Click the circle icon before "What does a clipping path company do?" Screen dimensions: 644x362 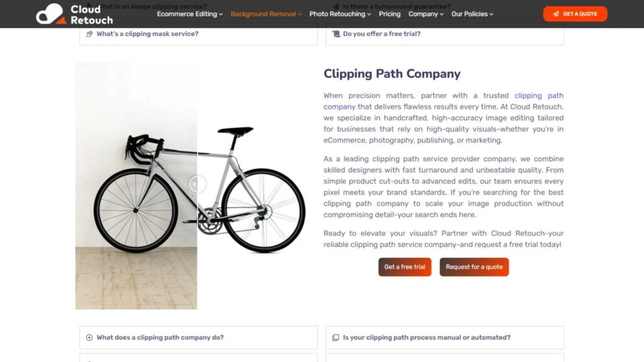coord(89,337)
